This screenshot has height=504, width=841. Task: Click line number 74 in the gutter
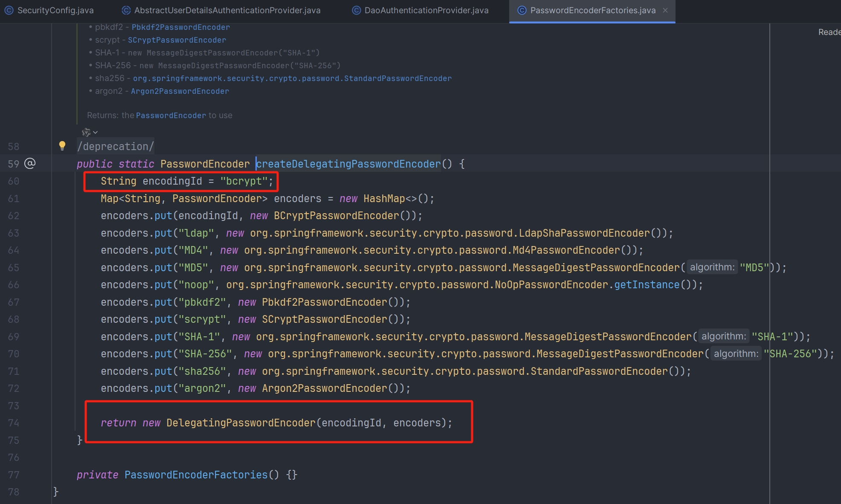[x=14, y=423]
